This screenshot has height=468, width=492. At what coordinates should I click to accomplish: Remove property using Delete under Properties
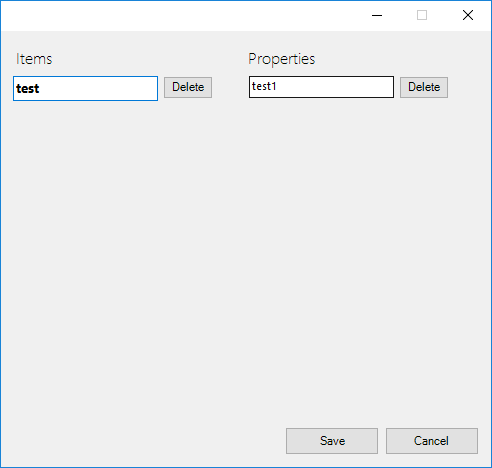point(424,87)
